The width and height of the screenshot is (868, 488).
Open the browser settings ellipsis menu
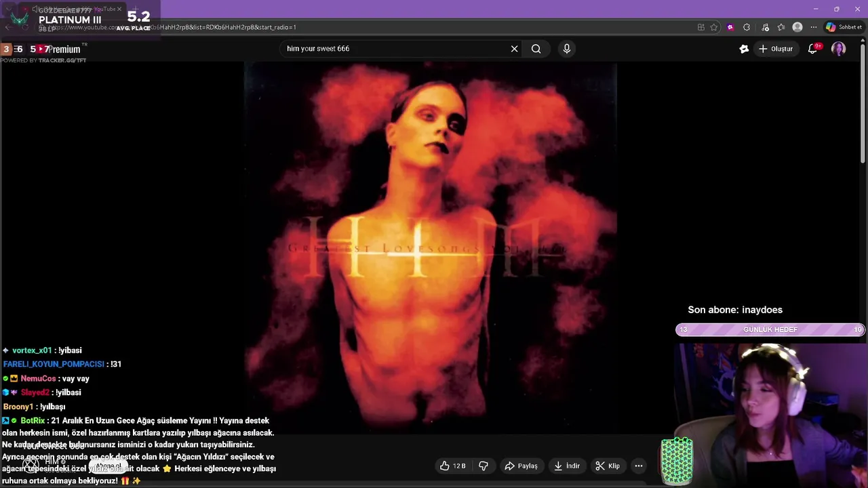tap(814, 27)
